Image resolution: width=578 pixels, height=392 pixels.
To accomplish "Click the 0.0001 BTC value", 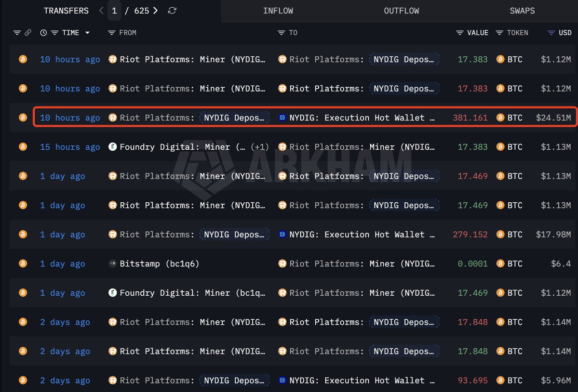I will [472, 263].
